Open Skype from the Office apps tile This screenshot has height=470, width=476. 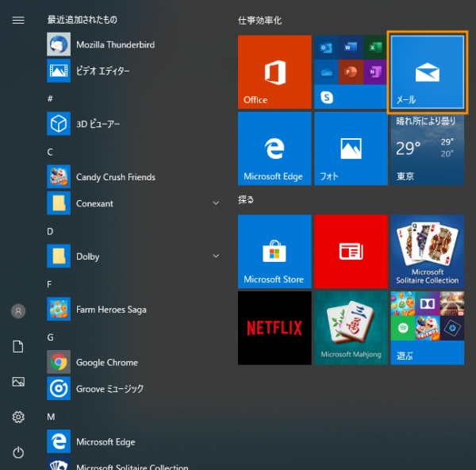pos(327,97)
